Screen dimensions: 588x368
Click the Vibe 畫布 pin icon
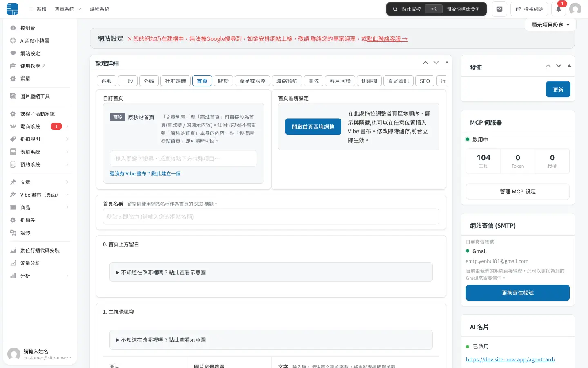coord(13,195)
